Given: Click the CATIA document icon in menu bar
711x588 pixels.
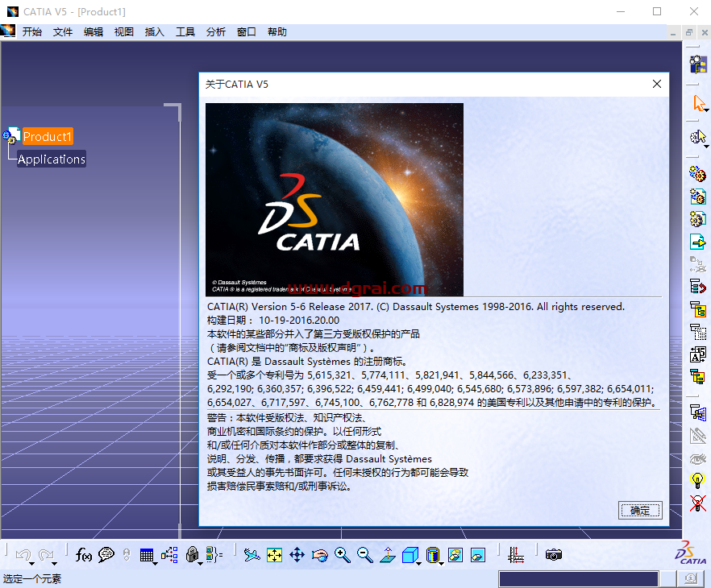Looking at the screenshot, I should [x=8, y=31].
